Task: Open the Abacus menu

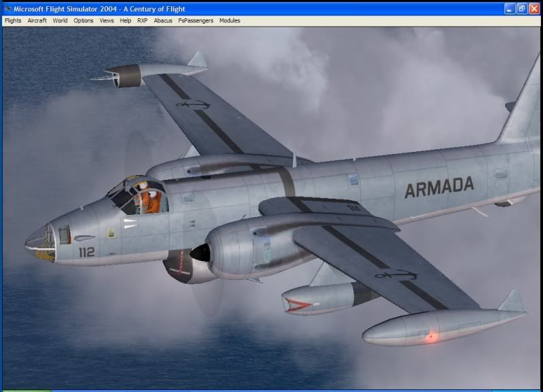Action: click(163, 21)
